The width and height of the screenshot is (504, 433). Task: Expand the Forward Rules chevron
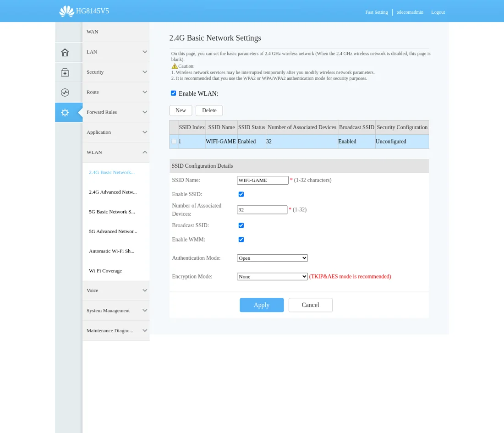[x=145, y=112]
